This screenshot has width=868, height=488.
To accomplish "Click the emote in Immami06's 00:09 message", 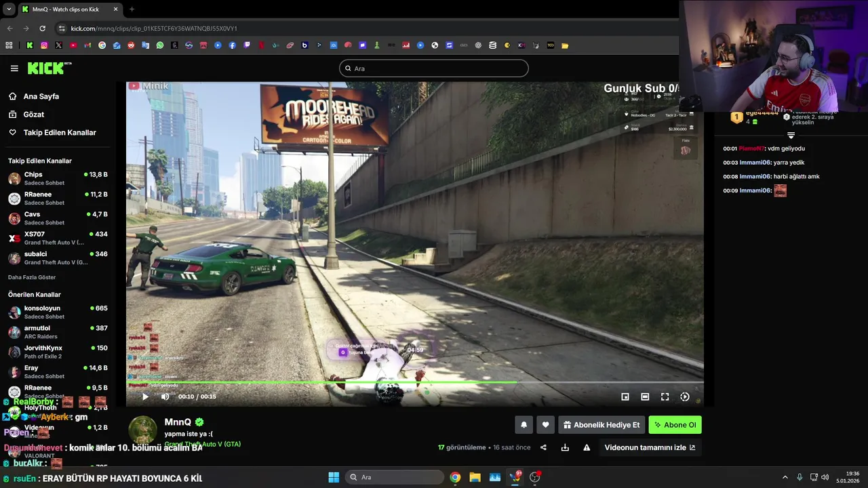I will 780,191.
